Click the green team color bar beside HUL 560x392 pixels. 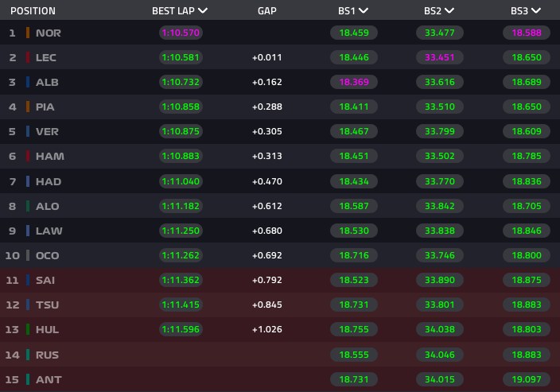[28, 329]
